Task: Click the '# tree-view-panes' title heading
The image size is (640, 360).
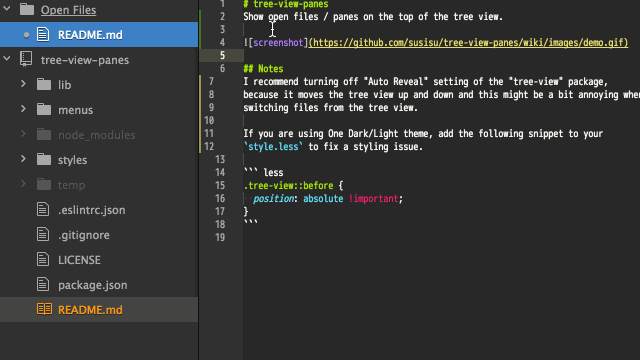Action: [286, 4]
